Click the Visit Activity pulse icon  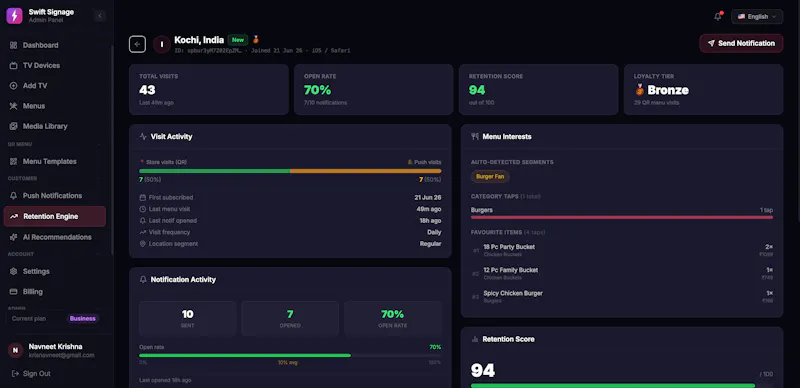[143, 137]
